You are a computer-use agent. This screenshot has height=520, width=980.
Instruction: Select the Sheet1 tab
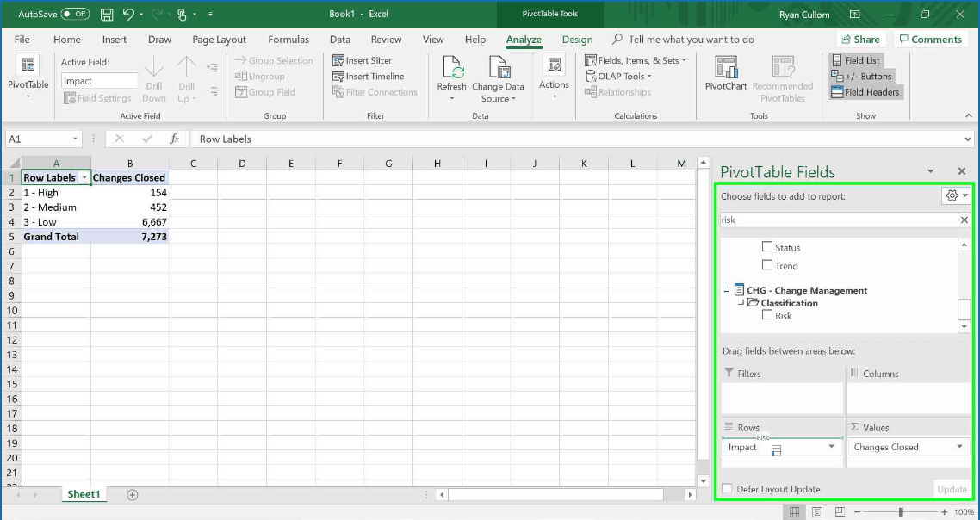pos(84,494)
